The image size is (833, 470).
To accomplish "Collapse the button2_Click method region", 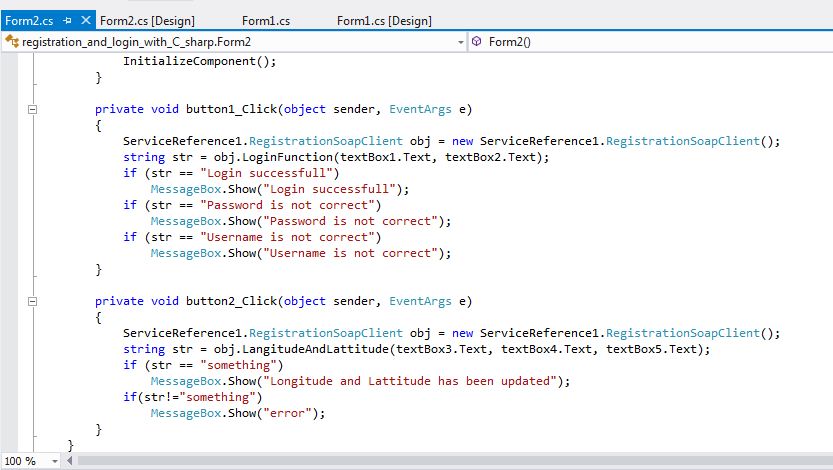I will tap(32, 302).
